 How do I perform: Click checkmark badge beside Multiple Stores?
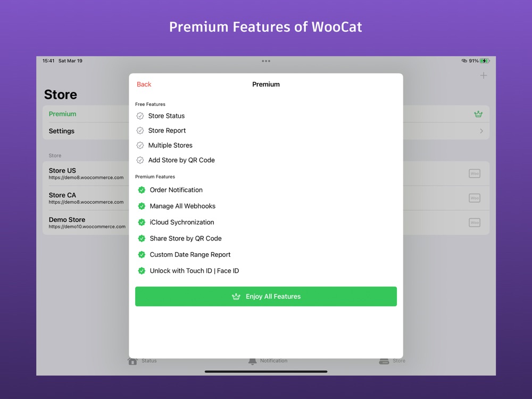(x=140, y=145)
